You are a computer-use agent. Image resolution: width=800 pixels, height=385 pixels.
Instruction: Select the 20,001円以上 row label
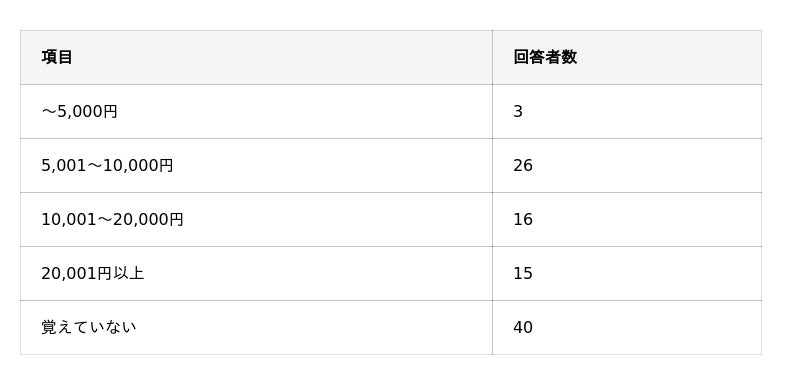tap(93, 273)
